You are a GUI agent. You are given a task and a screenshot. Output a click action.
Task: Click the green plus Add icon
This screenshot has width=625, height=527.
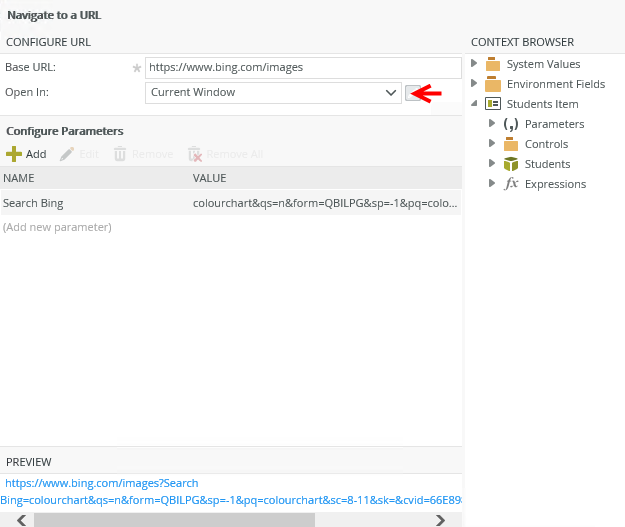click(x=14, y=154)
